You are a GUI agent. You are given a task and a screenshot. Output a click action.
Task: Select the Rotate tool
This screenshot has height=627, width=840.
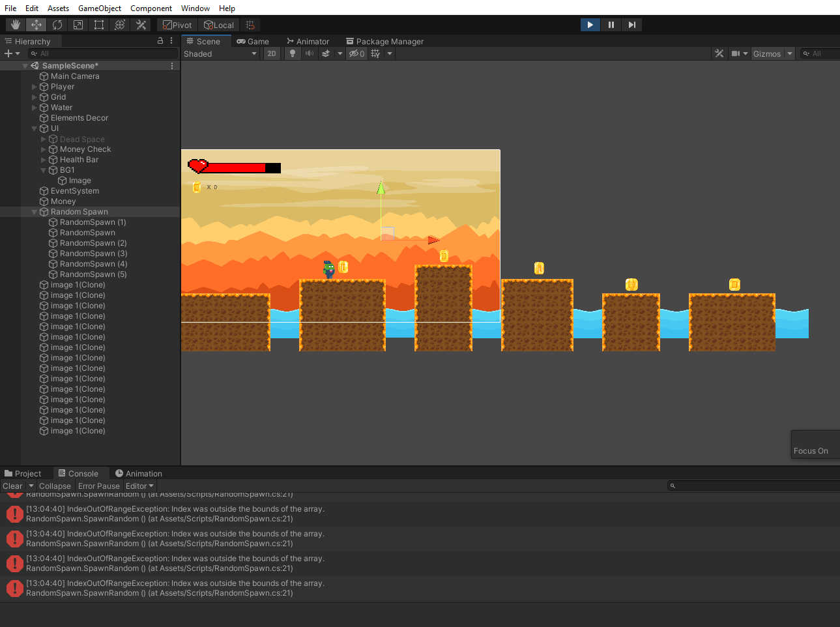click(57, 25)
